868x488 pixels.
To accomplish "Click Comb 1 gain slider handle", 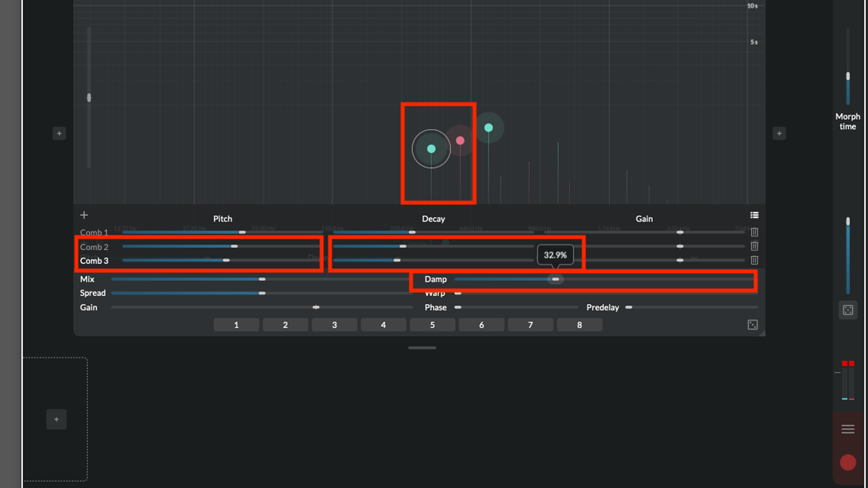I will tap(680, 232).
